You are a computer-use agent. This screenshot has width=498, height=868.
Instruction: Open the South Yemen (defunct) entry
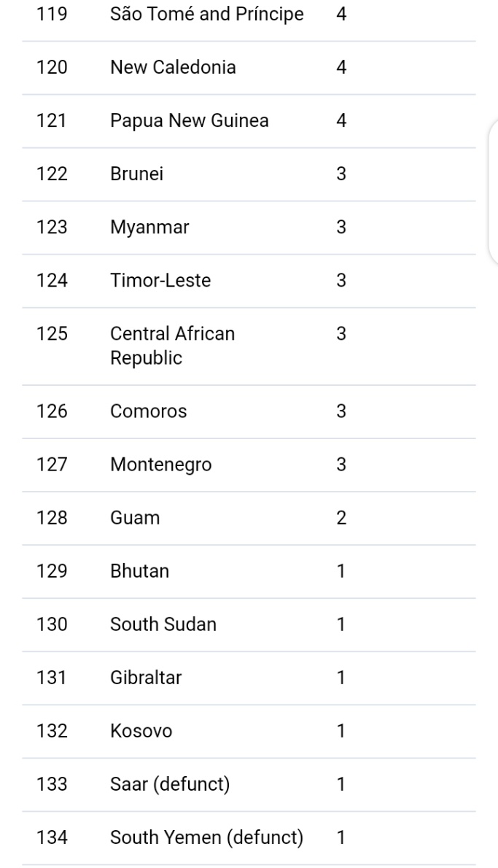tap(206, 837)
